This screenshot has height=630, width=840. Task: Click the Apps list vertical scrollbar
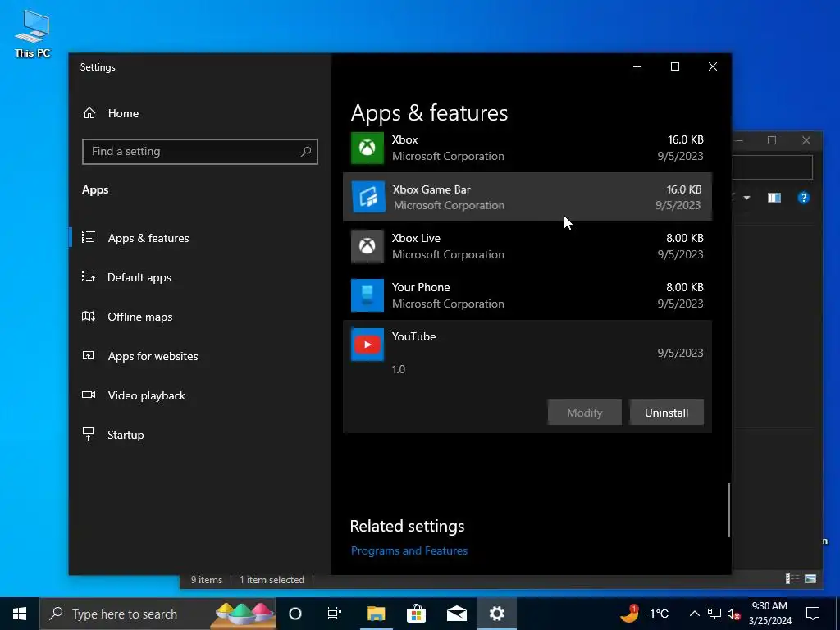point(728,510)
